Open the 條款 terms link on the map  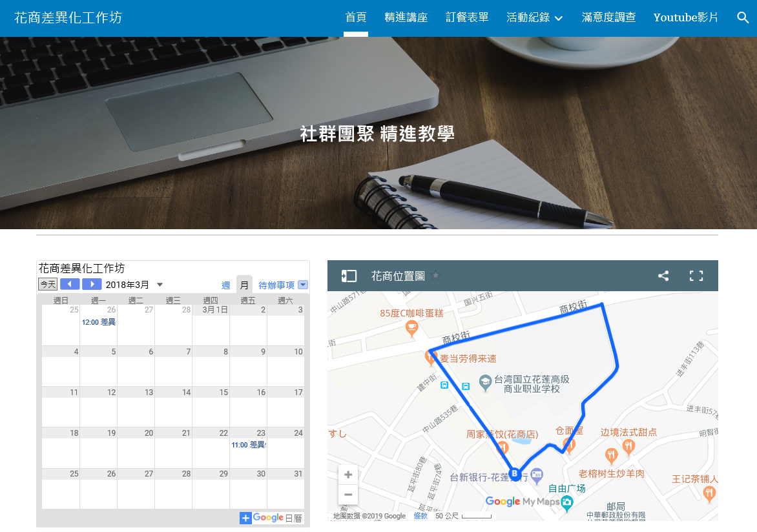[x=420, y=516]
